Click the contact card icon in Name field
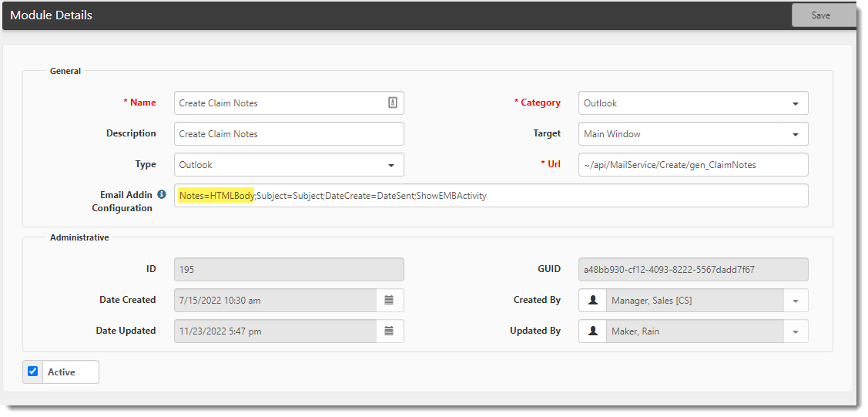The height and width of the screenshot is (417, 868). [x=392, y=103]
